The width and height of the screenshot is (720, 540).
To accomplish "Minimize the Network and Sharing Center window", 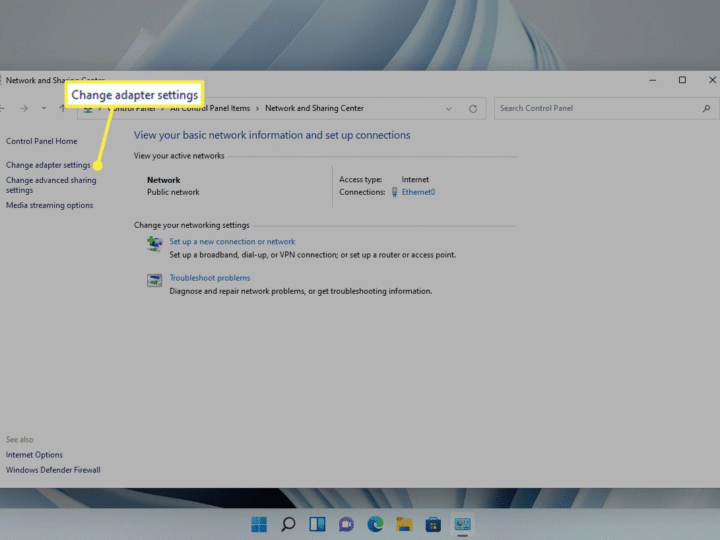I will click(652, 80).
